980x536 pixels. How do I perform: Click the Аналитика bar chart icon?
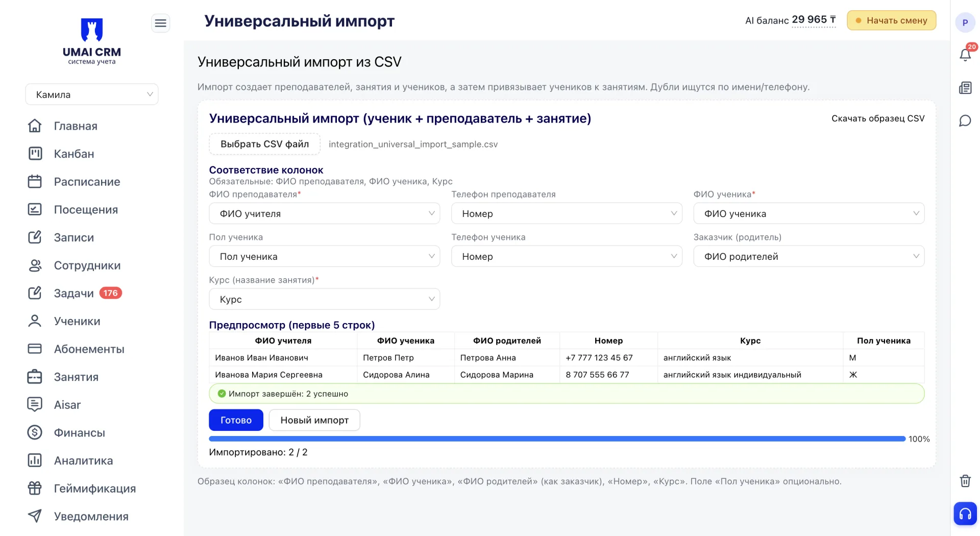[x=35, y=460]
